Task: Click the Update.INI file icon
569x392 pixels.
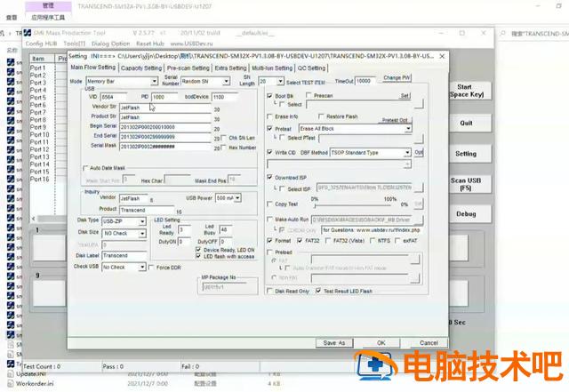Action: 10,374
